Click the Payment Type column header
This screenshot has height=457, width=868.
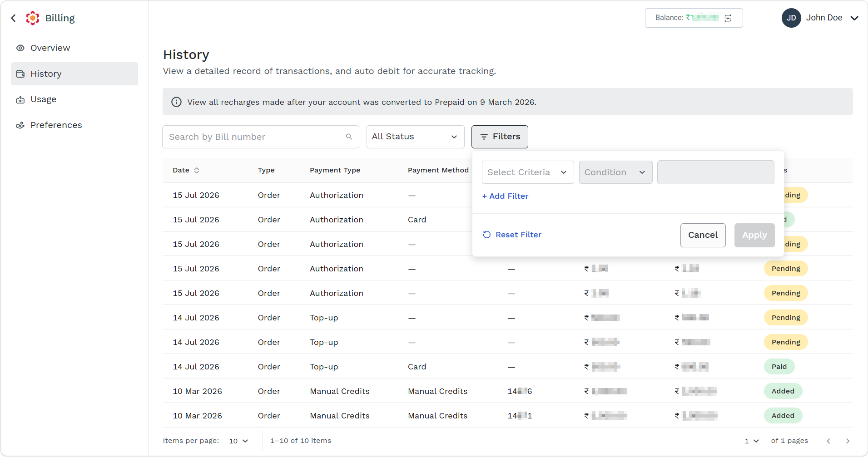click(335, 170)
